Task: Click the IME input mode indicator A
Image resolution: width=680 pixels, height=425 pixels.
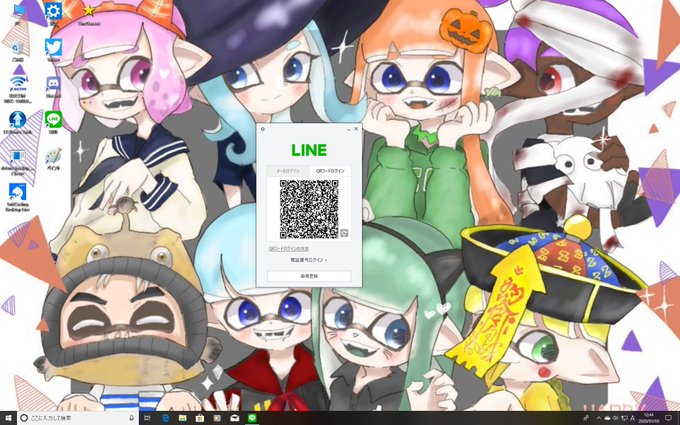Action: pyautogui.click(x=632, y=418)
